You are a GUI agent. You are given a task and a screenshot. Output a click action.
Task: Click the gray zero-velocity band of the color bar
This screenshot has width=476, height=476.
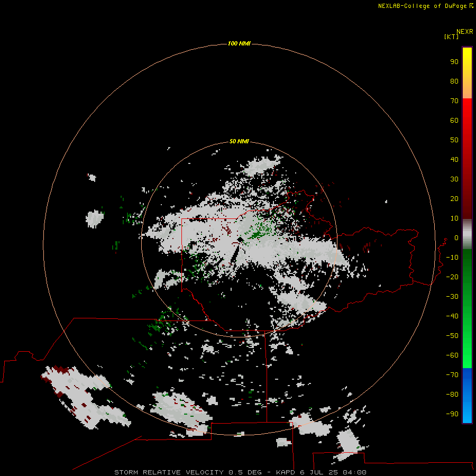(467, 234)
